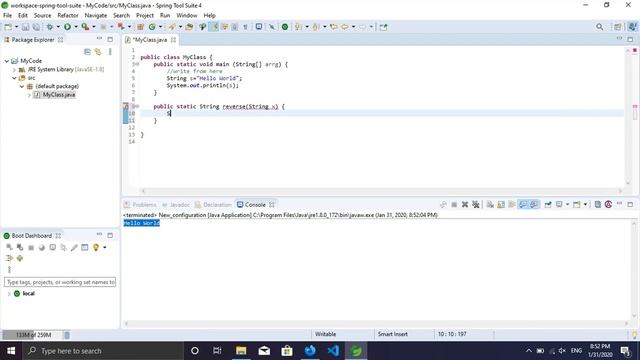Click the pencil edit icon in Boot Dashboard
The height and width of the screenshot is (360, 640).
coord(74,247)
